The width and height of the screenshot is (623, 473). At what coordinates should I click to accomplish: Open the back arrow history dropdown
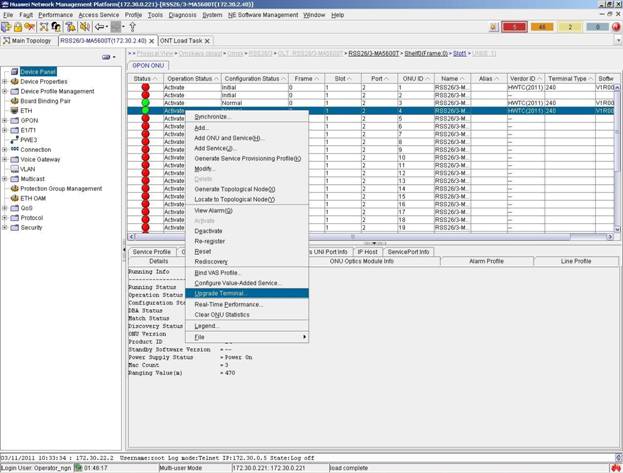[107, 27]
